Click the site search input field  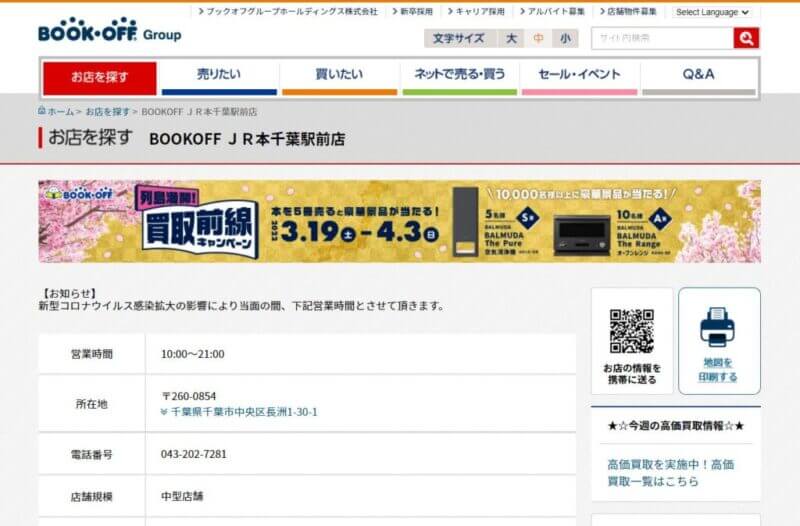point(662,38)
